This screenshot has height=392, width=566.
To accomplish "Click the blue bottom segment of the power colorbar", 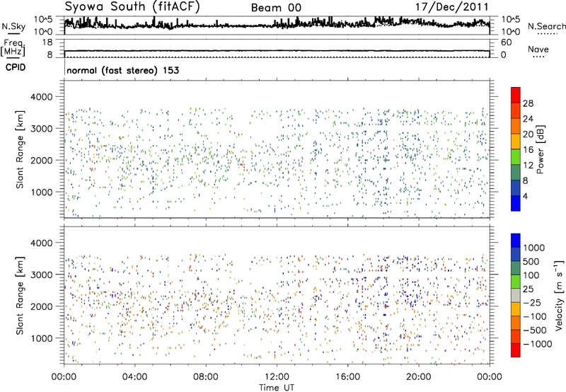I will point(516,203).
